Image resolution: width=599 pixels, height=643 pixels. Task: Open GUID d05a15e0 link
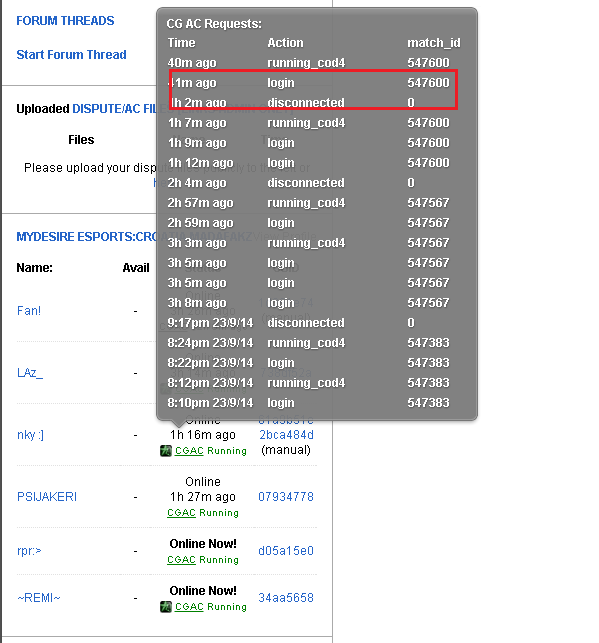(x=286, y=551)
